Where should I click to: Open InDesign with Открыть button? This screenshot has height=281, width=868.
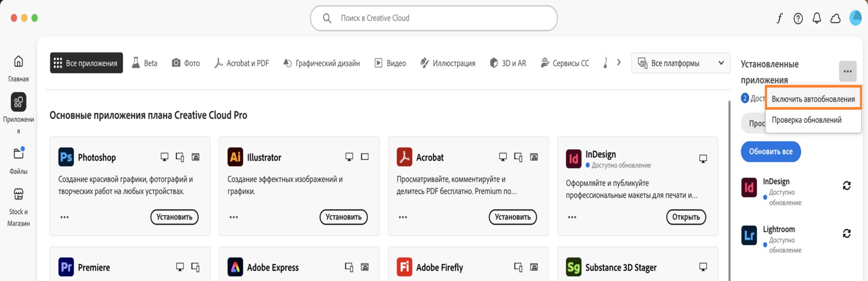pyautogui.click(x=686, y=217)
